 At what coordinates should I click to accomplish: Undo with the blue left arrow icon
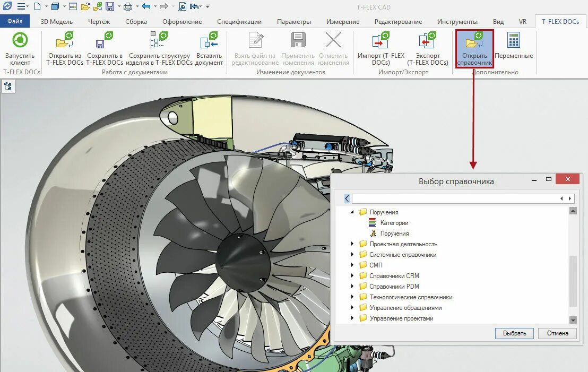pos(146,6)
